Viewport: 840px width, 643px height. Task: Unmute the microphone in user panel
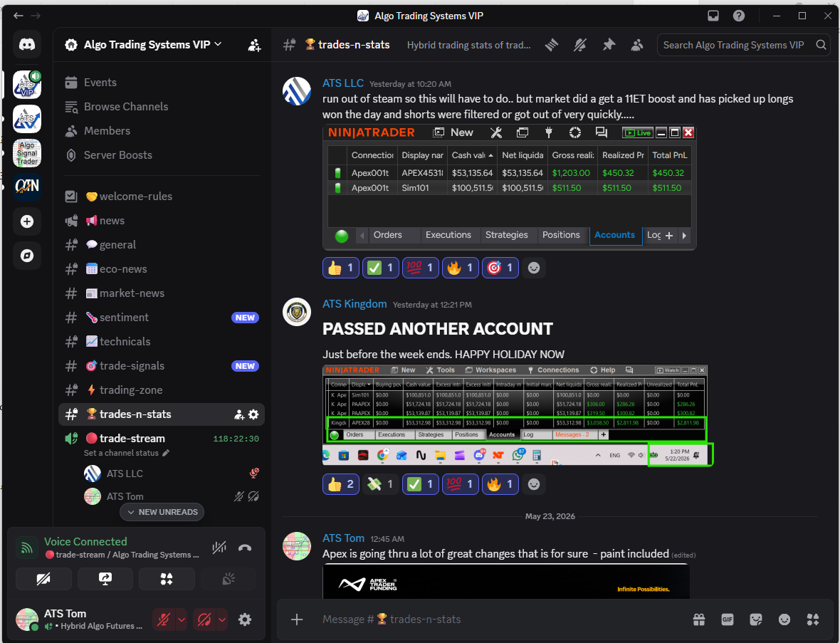164,620
